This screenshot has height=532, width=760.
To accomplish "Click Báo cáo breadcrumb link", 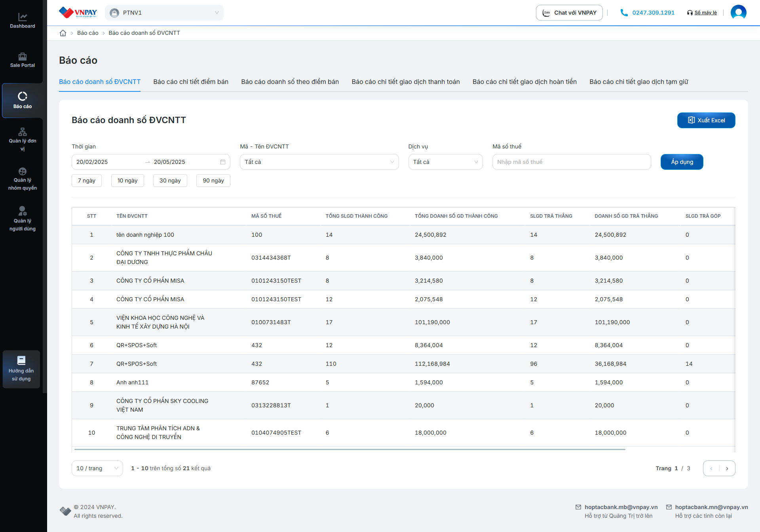I will 87,33.
